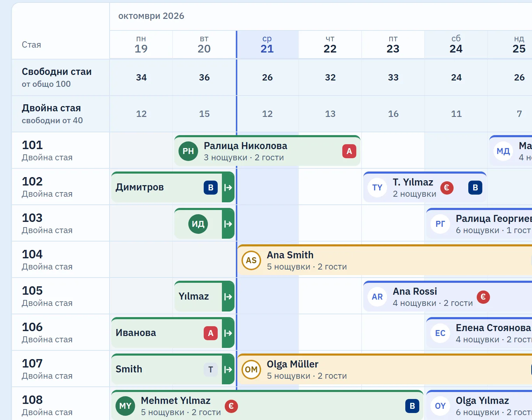Click the Двойна стая summary row label

coord(61,114)
